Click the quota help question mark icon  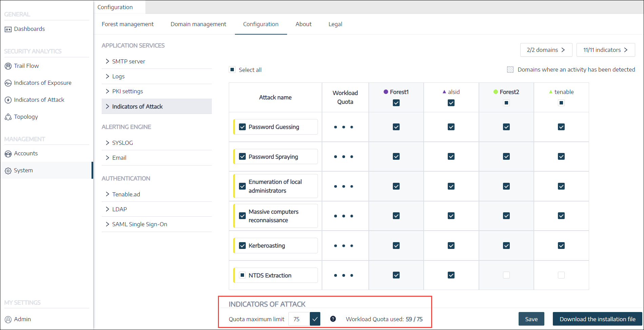coord(333,319)
